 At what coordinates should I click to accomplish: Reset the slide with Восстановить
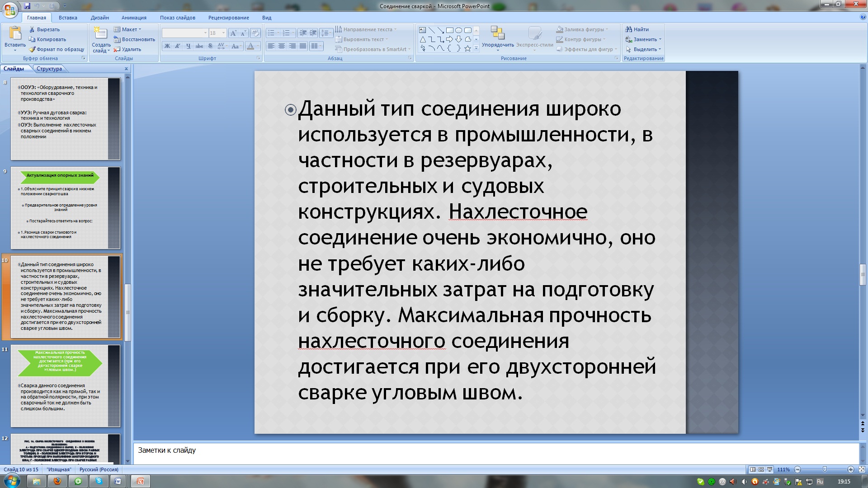point(134,39)
